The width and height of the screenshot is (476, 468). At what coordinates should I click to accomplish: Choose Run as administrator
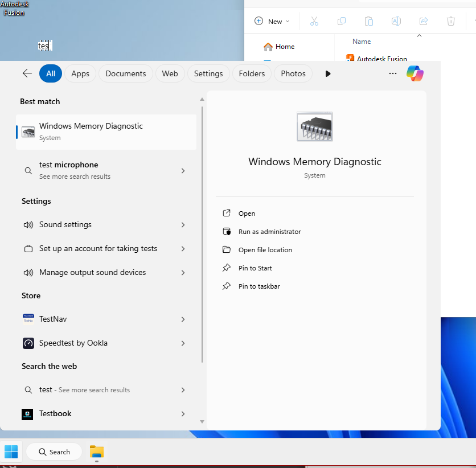(x=269, y=232)
